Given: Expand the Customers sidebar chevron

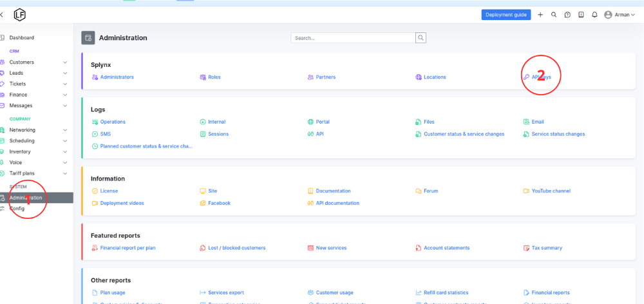Looking at the screenshot, I should pos(65,62).
